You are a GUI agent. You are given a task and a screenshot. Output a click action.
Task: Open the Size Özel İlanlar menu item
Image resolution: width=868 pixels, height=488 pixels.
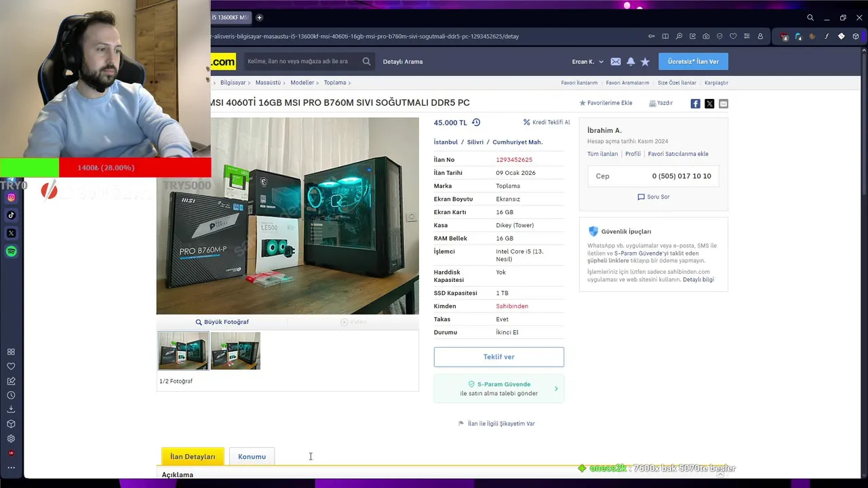tap(677, 83)
